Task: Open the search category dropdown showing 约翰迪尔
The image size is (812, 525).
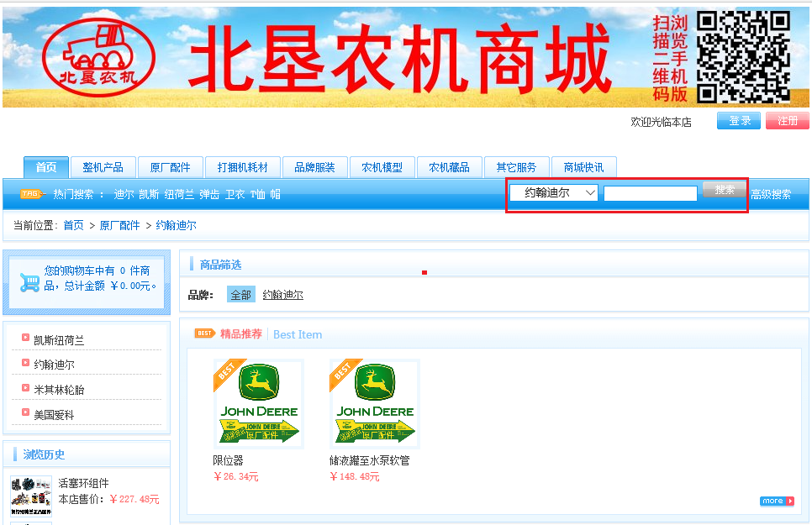Action: [x=552, y=192]
